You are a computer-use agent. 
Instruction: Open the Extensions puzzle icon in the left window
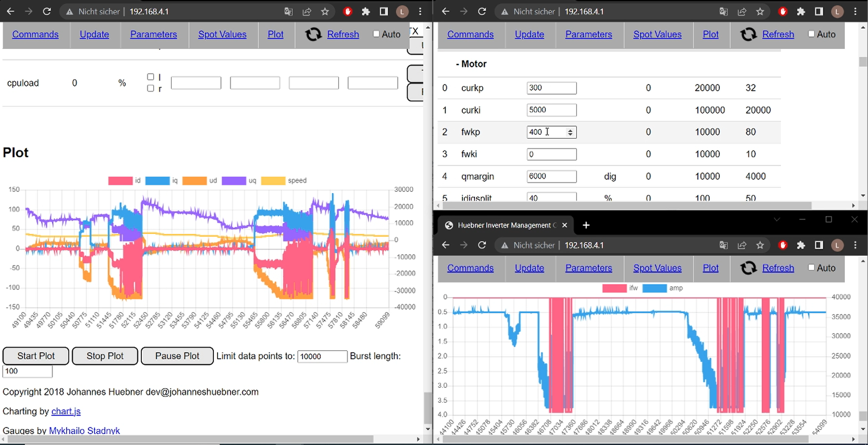(366, 11)
